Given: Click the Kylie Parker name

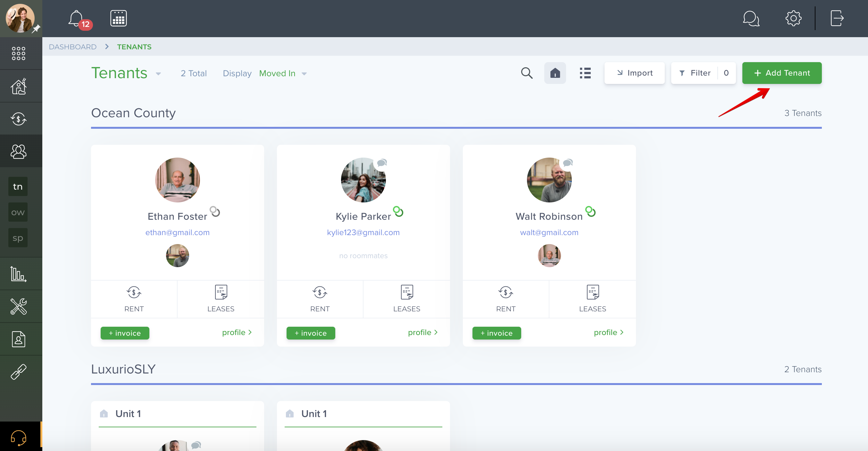Looking at the screenshot, I should pyautogui.click(x=363, y=217).
